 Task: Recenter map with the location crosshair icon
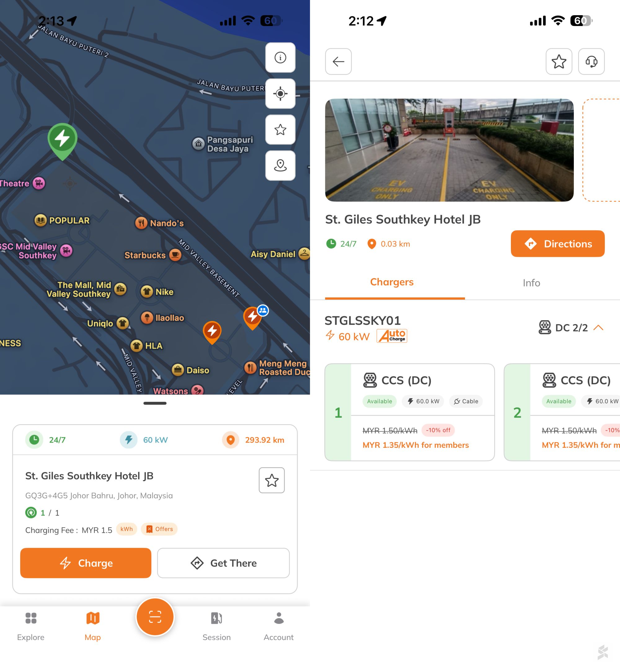click(280, 93)
